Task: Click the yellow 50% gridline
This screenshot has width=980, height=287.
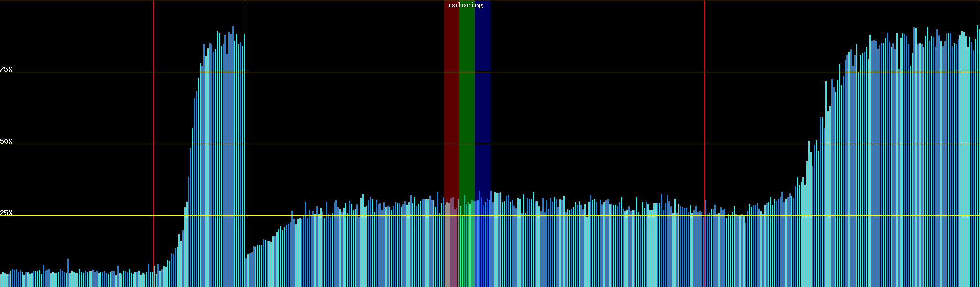Action: click(574, 144)
